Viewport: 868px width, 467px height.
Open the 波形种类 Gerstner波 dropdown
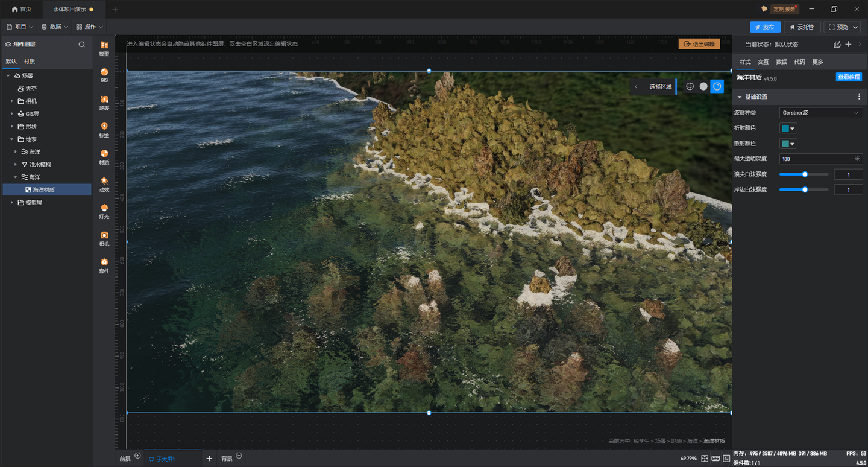tap(820, 113)
